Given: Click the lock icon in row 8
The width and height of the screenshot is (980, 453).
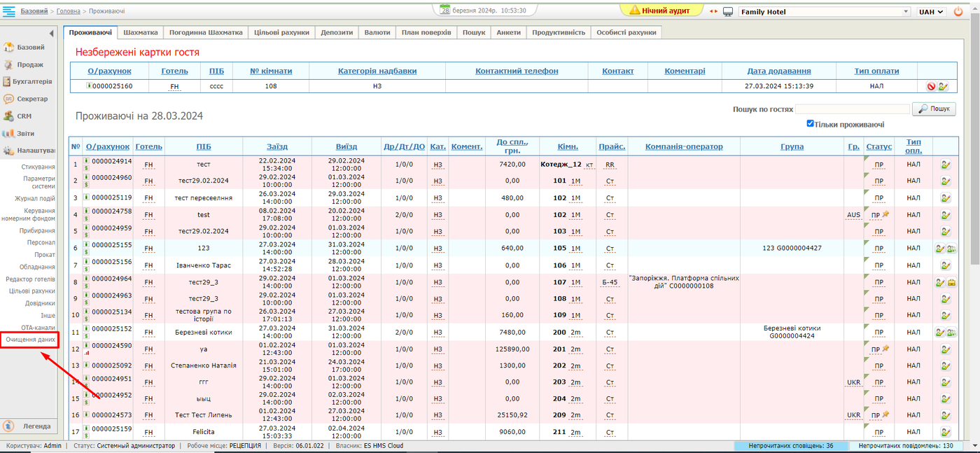Looking at the screenshot, I should [952, 283].
